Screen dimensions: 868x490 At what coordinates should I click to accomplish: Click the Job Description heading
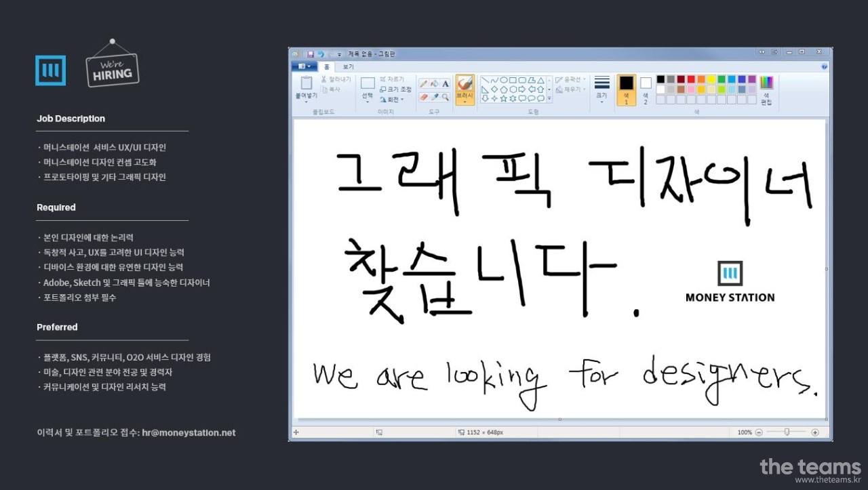pyautogui.click(x=71, y=119)
